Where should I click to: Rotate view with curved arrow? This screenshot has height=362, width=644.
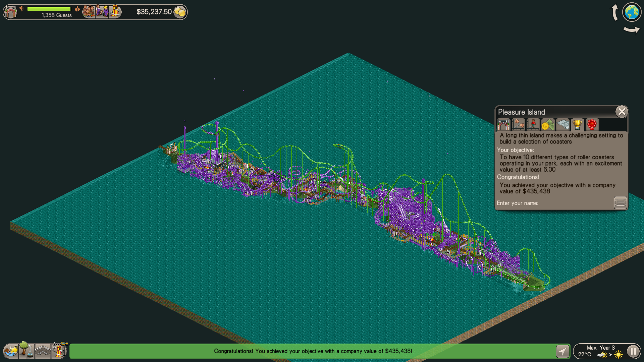coord(631,30)
